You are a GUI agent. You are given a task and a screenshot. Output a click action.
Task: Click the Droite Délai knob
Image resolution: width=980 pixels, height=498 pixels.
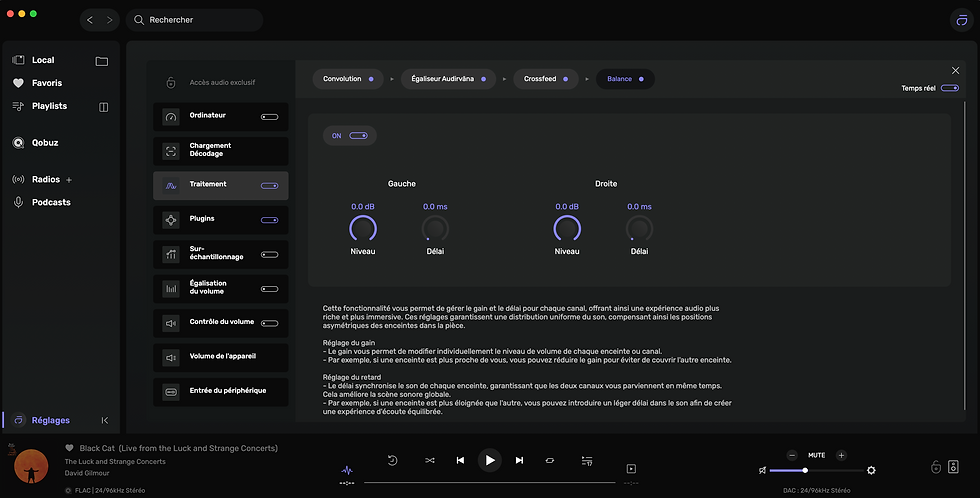click(x=639, y=229)
